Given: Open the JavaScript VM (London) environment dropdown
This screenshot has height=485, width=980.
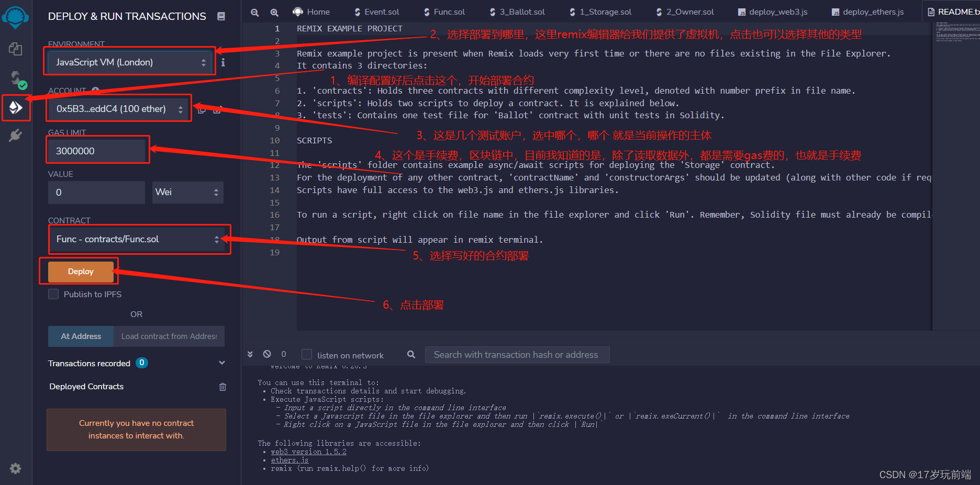Looking at the screenshot, I should [130, 62].
